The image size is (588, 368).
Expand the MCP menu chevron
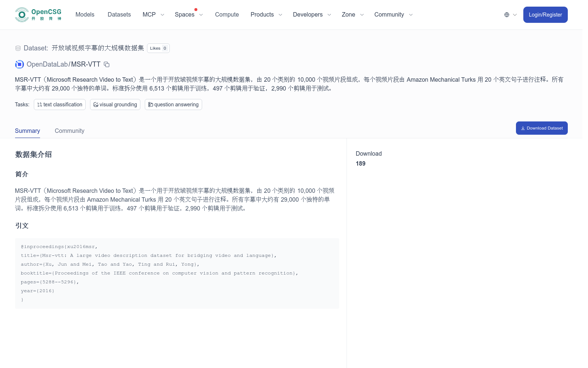[x=162, y=15]
